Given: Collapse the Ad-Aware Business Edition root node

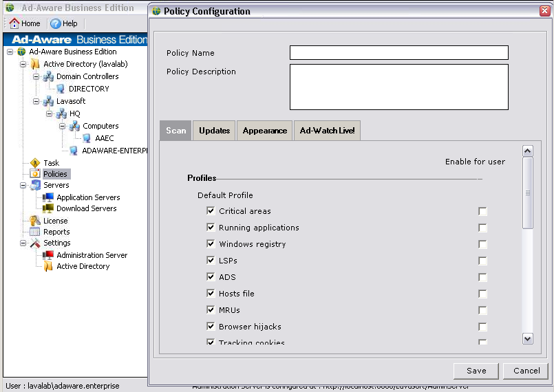Looking at the screenshot, I should [10, 52].
